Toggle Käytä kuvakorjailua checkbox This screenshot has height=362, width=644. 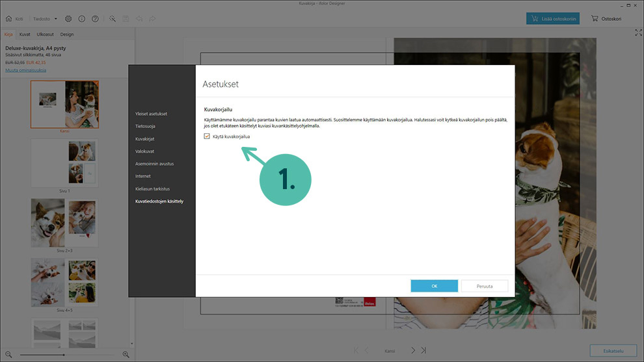[207, 136]
